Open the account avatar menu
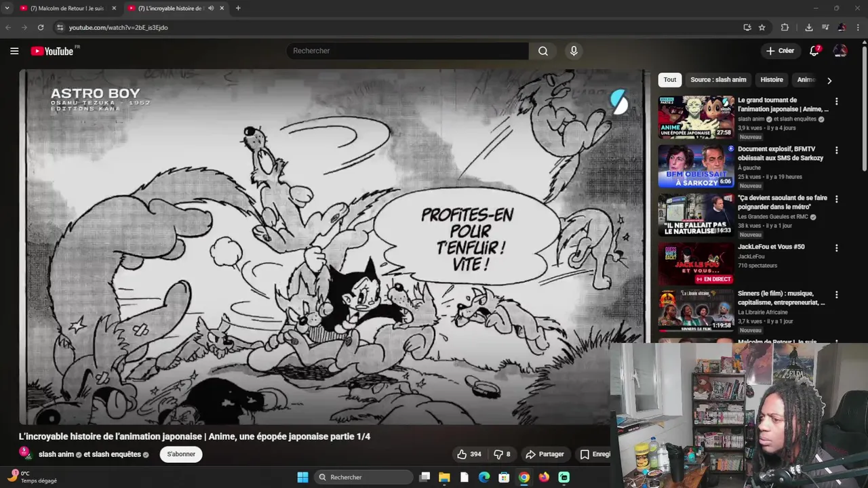The width and height of the screenshot is (868, 488). 840,51
